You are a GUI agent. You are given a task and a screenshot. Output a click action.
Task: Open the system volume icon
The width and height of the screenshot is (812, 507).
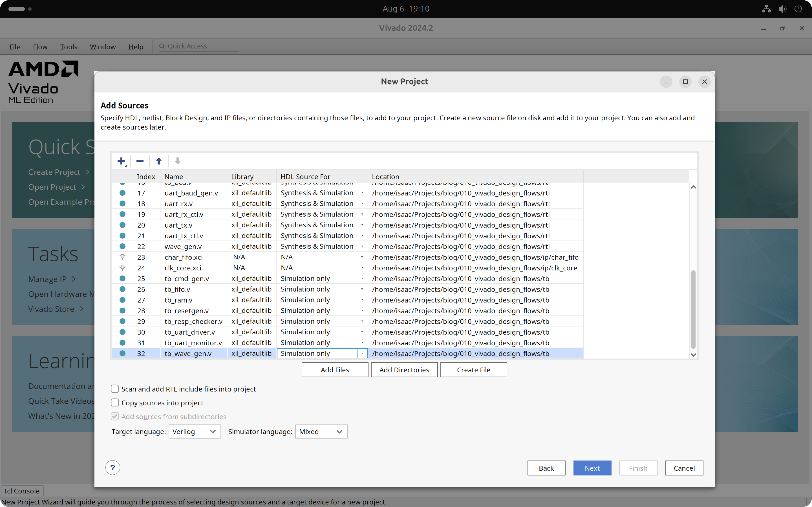pos(782,9)
